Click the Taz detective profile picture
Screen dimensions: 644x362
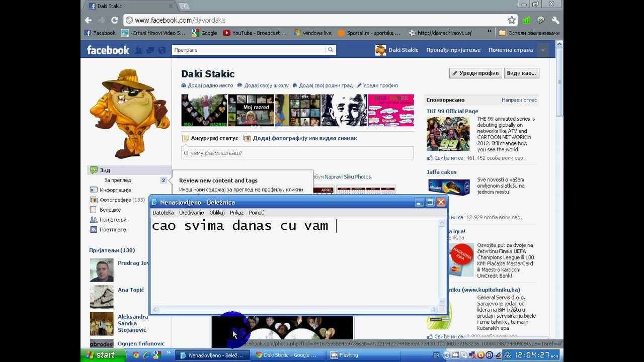[x=130, y=114]
